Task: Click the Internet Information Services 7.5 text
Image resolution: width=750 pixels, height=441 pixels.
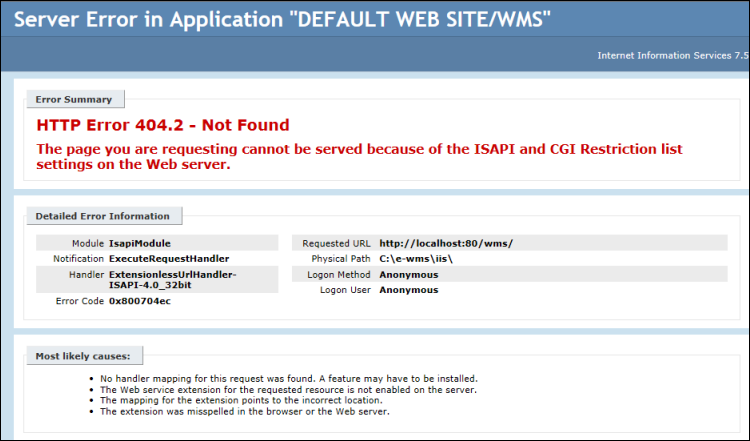Action: (x=670, y=55)
